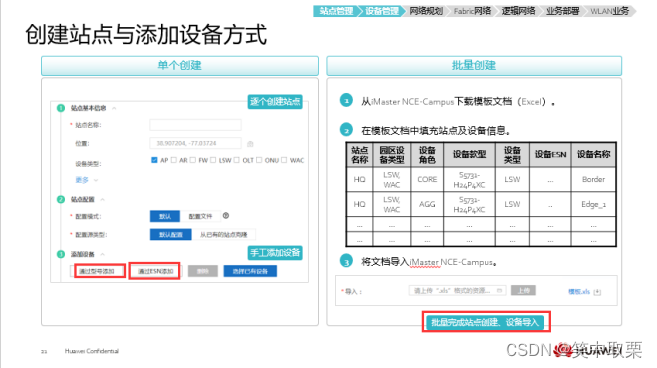Click the CORE cell in the table

(427, 179)
